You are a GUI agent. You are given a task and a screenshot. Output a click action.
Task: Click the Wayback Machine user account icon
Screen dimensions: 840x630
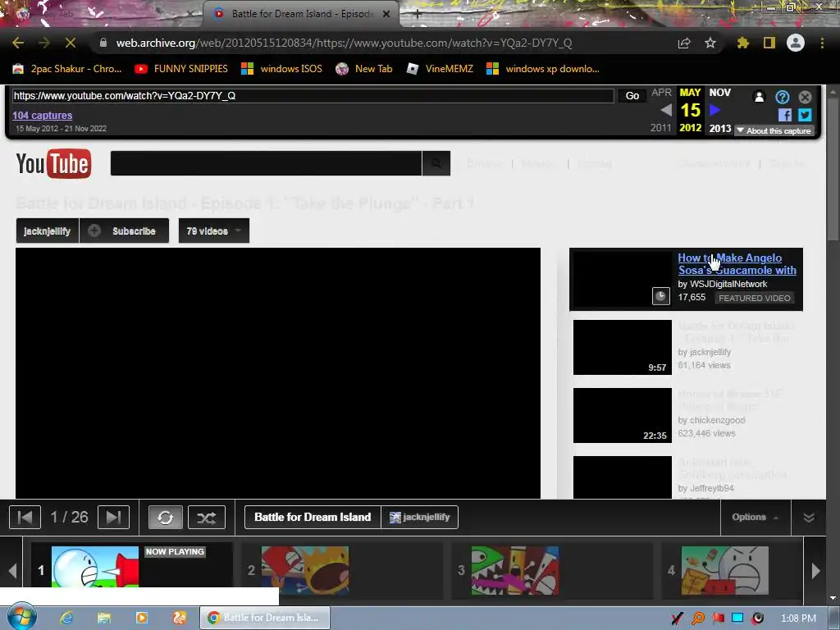pyautogui.click(x=759, y=97)
